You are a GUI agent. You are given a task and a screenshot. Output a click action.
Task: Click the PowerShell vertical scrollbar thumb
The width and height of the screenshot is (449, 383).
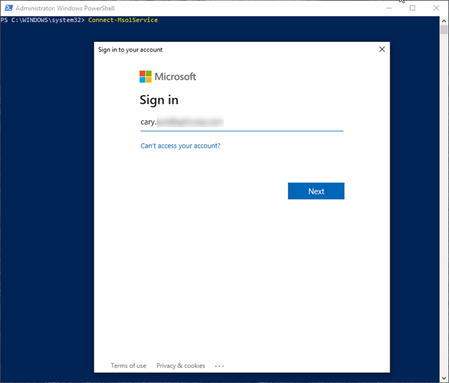click(x=444, y=29)
